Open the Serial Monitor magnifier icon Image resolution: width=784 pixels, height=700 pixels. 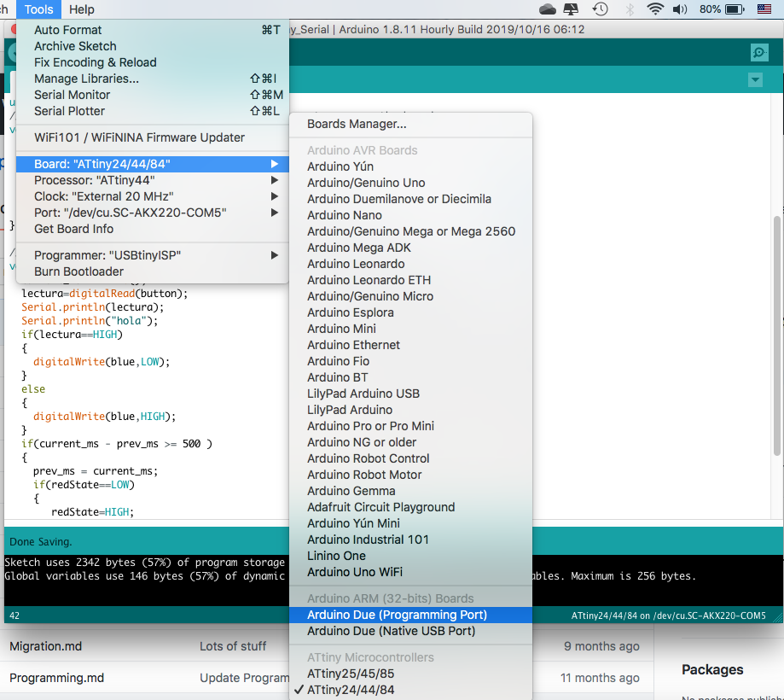(759, 52)
